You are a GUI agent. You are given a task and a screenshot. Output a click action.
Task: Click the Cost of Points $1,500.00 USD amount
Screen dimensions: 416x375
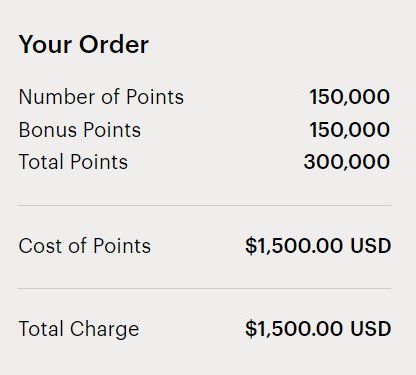pyautogui.click(x=318, y=246)
